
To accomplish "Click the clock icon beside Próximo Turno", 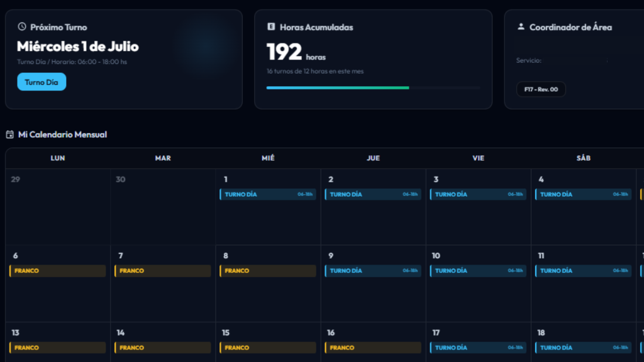I will click(x=22, y=26).
